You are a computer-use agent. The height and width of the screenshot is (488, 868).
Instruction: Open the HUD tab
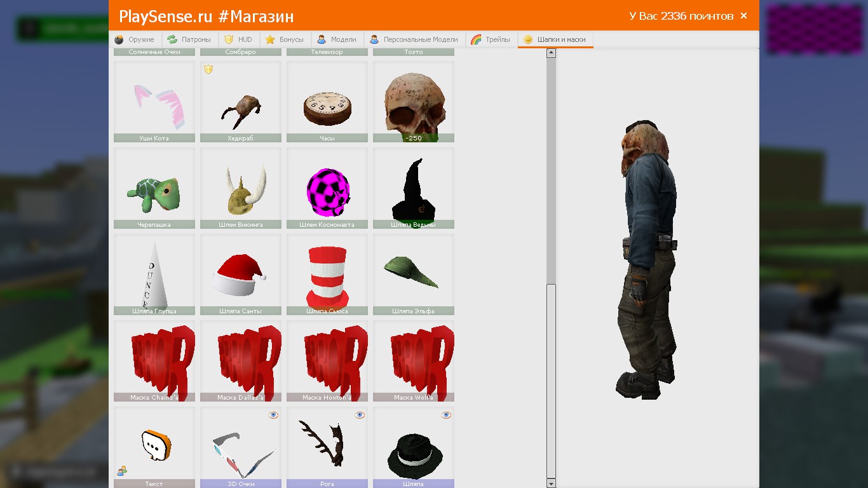tap(238, 39)
